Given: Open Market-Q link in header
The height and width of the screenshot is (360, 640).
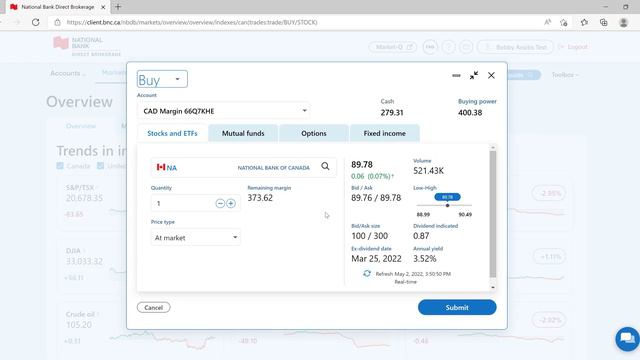Looking at the screenshot, I should point(393,47).
